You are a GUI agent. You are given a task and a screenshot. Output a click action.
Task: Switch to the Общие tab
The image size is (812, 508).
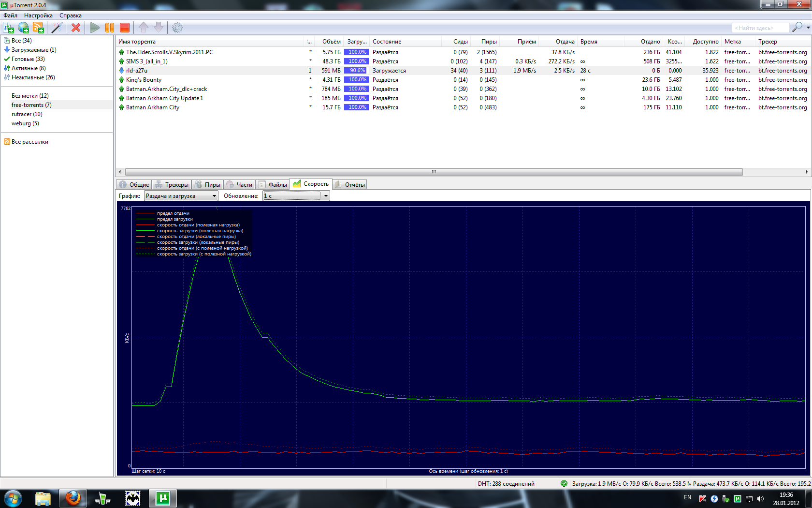click(134, 184)
